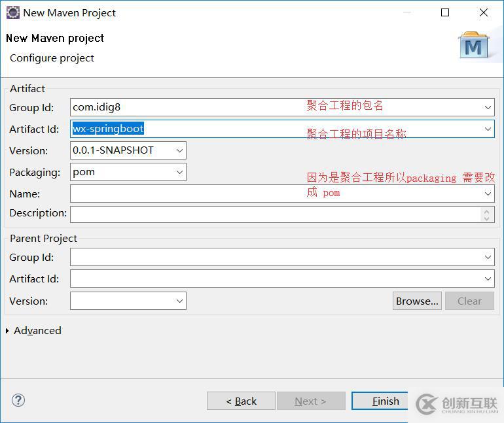
Task: Click the Group Id field containing com.idig8
Action: coord(282,107)
